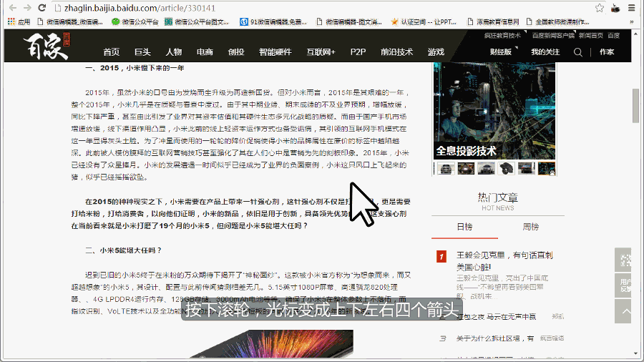Open 新闻首页 top link
This screenshot has width=644, height=362.
[591, 36]
